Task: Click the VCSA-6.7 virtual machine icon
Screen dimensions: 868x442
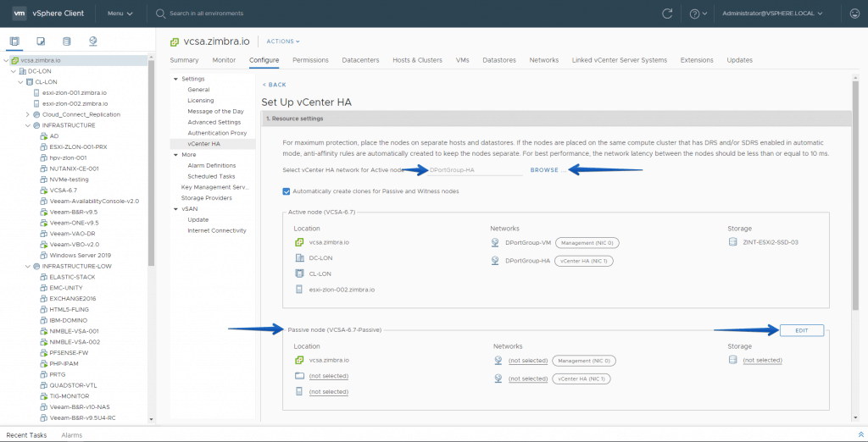Action: 44,191
